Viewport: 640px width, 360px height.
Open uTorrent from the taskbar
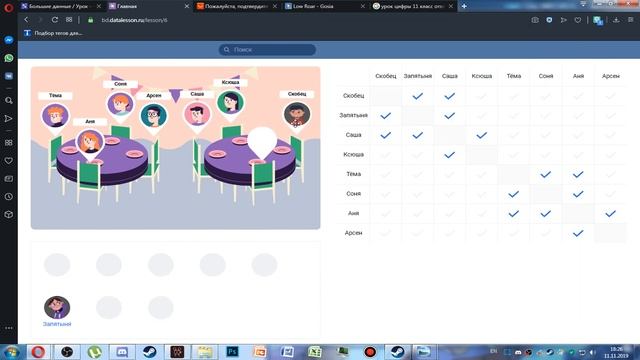click(94, 352)
